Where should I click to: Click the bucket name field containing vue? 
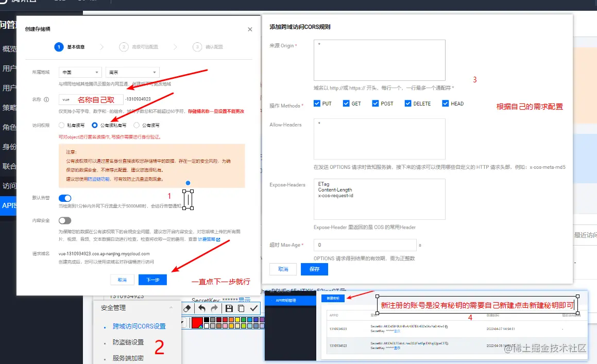(91, 99)
